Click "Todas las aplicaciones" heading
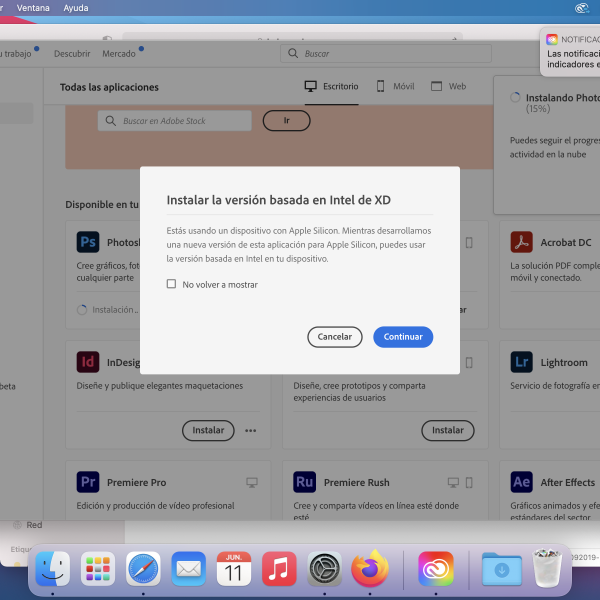The width and height of the screenshot is (600, 600). [x=109, y=87]
